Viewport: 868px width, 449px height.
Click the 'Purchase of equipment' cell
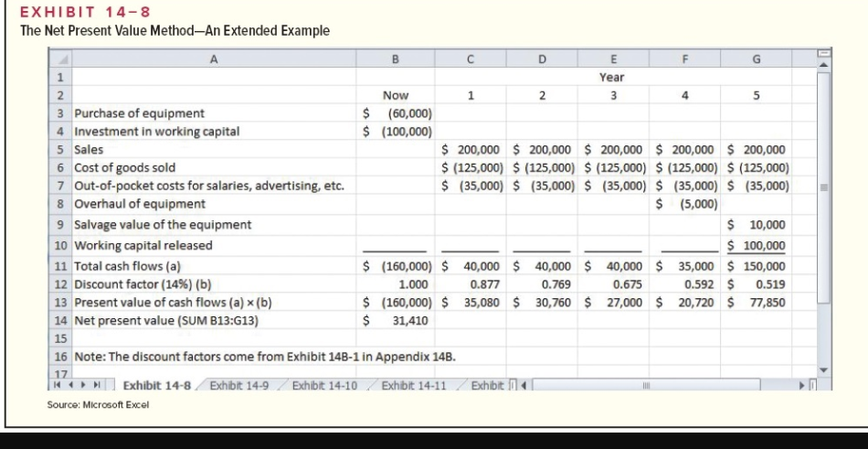coord(214,113)
